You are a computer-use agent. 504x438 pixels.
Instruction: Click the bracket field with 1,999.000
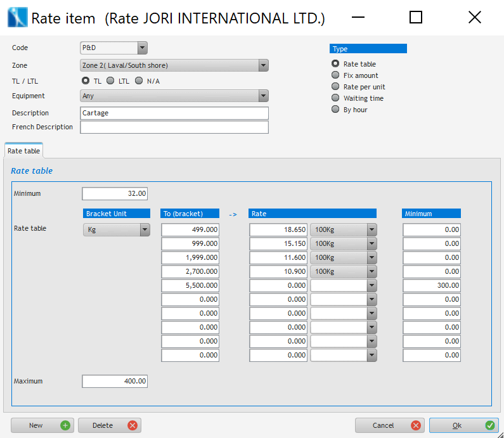(190, 257)
